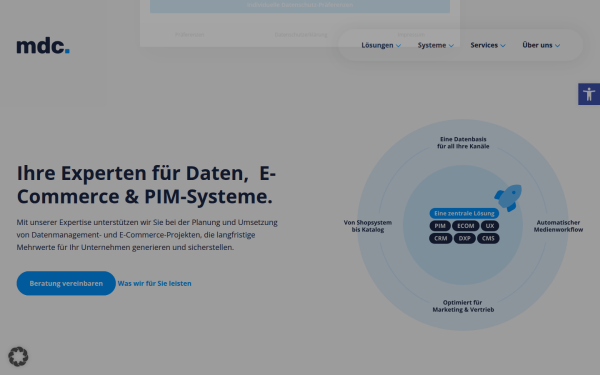Expand the Über uns menu
Viewport: 600px width, 375px height.
coord(541,45)
